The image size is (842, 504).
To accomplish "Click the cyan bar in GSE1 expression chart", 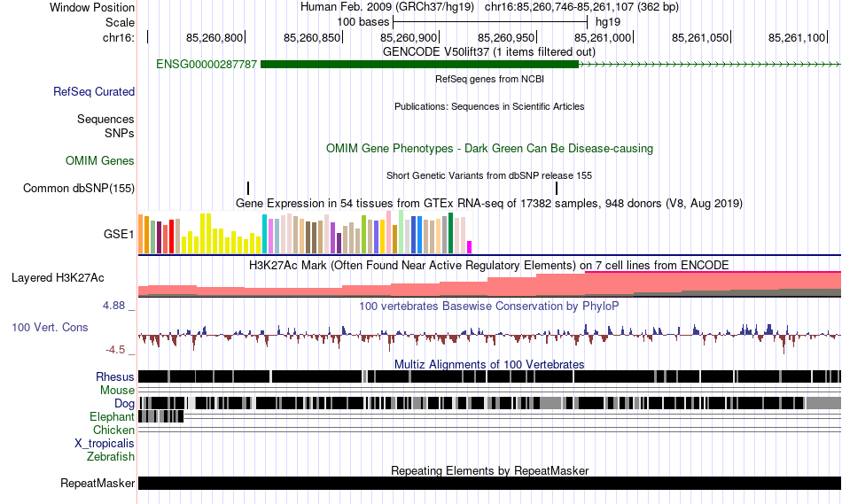I will click(264, 234).
